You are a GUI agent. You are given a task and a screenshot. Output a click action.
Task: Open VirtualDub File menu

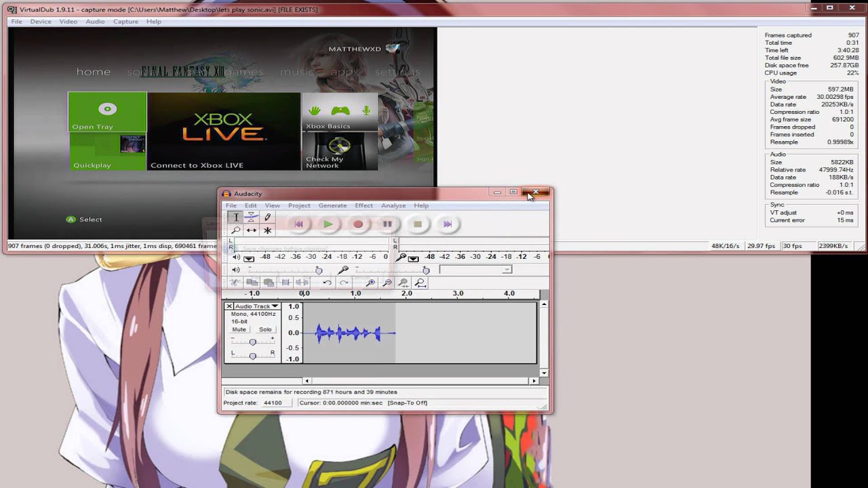pyautogui.click(x=16, y=22)
